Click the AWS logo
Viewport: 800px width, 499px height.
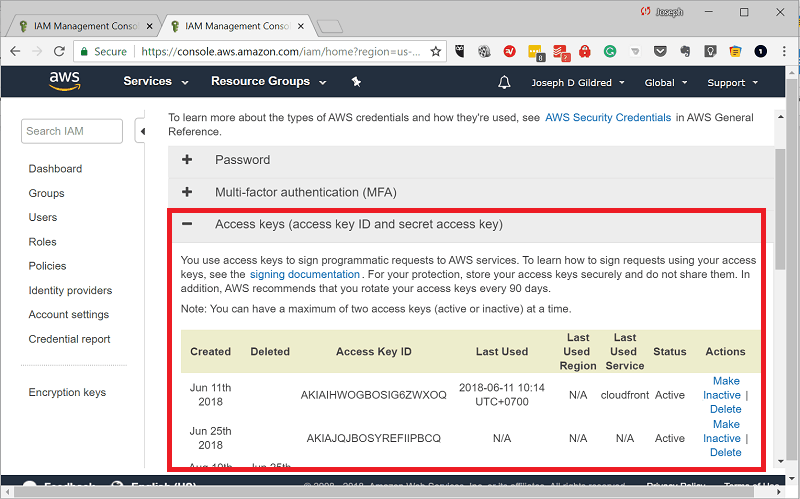65,81
